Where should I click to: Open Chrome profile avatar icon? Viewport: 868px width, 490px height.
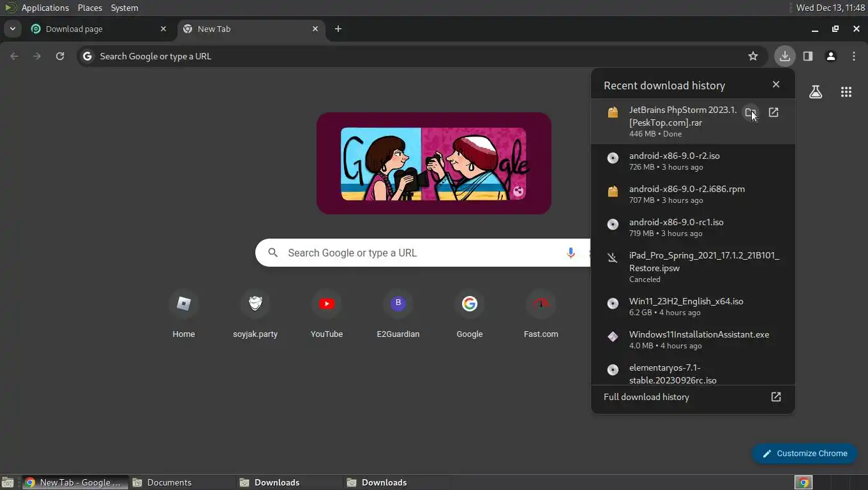click(x=831, y=56)
